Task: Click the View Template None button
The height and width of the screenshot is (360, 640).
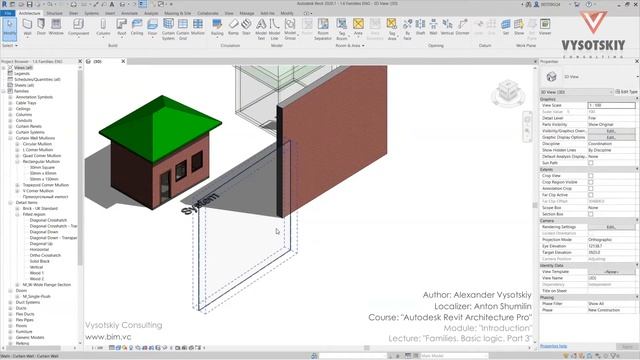Action: pyautogui.click(x=611, y=271)
